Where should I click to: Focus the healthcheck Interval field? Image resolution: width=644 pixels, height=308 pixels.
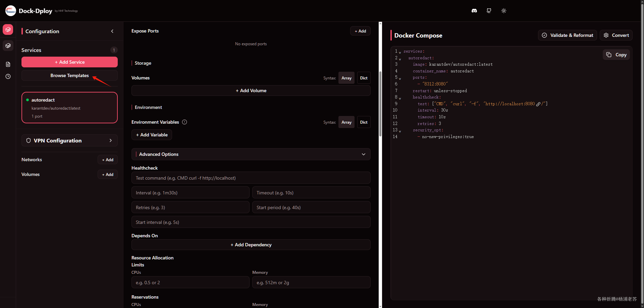(191, 193)
